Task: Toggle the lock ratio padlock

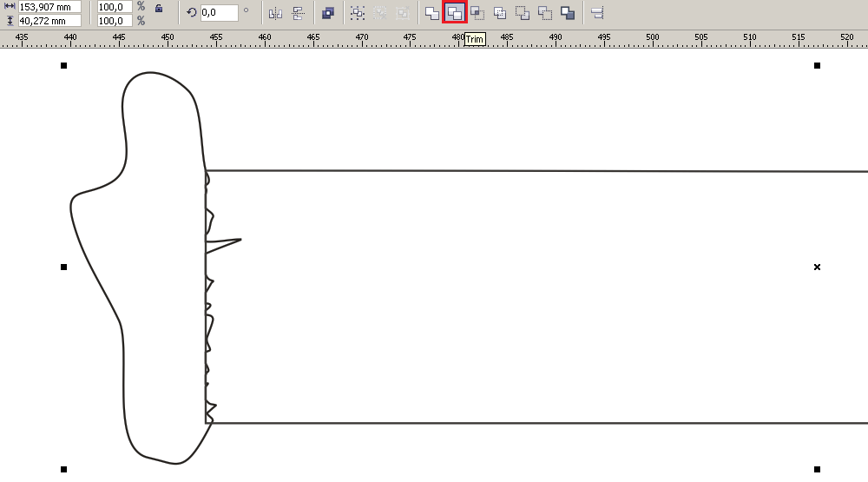Action: click(159, 9)
